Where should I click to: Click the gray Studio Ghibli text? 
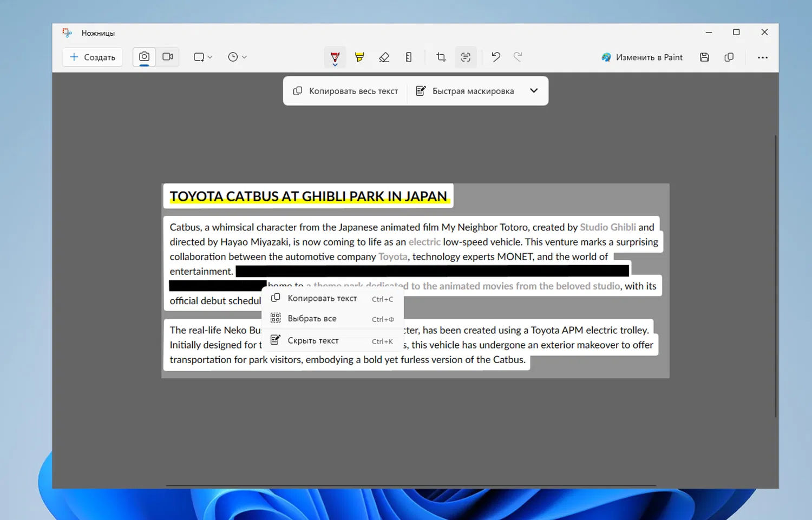coord(608,227)
